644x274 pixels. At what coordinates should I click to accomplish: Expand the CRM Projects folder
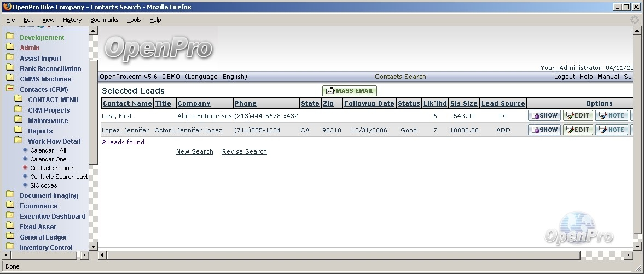pyautogui.click(x=49, y=110)
